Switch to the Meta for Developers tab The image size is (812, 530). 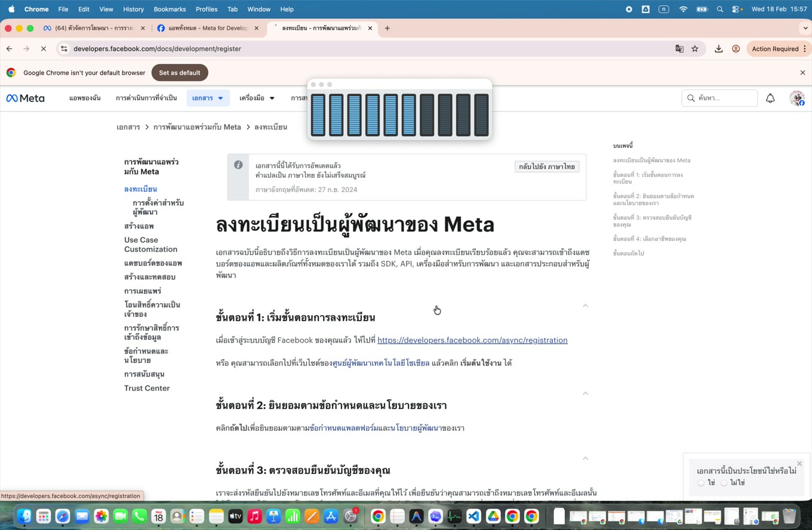[207, 28]
